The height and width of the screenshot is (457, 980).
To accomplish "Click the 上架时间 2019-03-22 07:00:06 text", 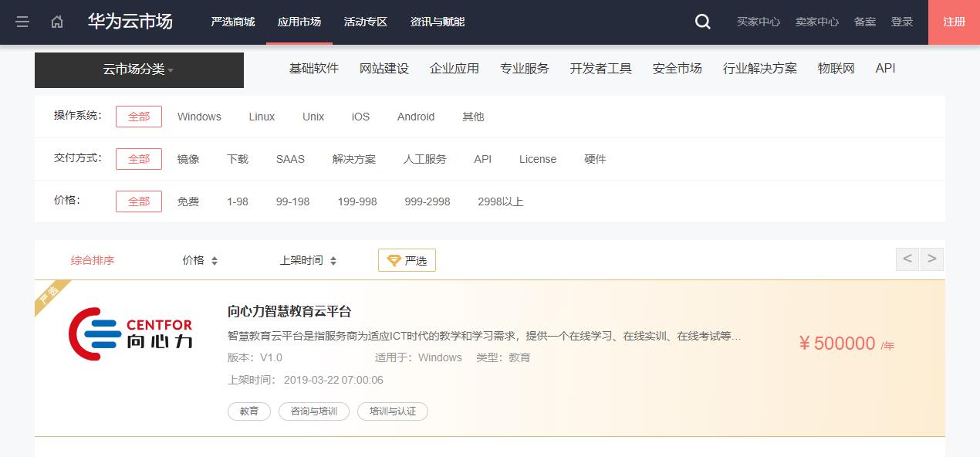I will click(x=306, y=380).
